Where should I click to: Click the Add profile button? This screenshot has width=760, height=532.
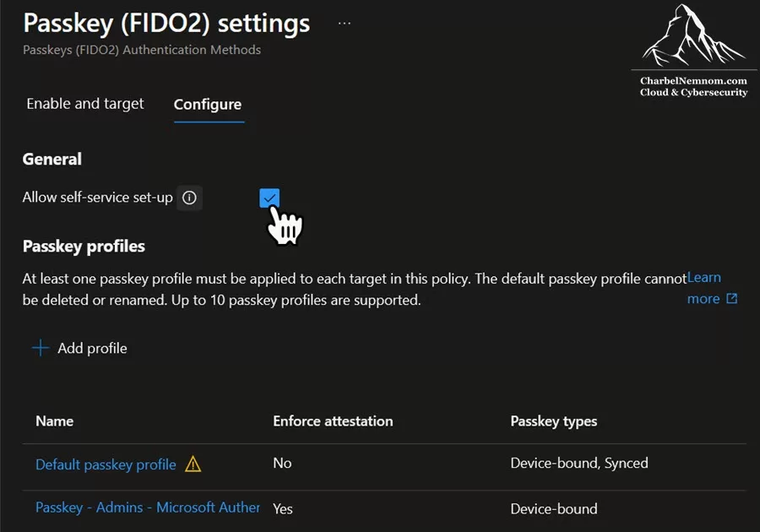[x=80, y=348]
